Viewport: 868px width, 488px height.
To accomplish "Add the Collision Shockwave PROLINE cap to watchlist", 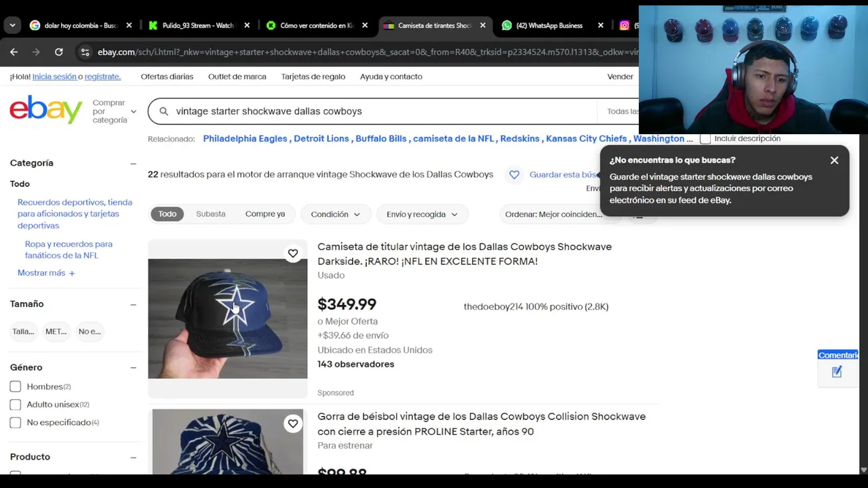I will 293,424.
